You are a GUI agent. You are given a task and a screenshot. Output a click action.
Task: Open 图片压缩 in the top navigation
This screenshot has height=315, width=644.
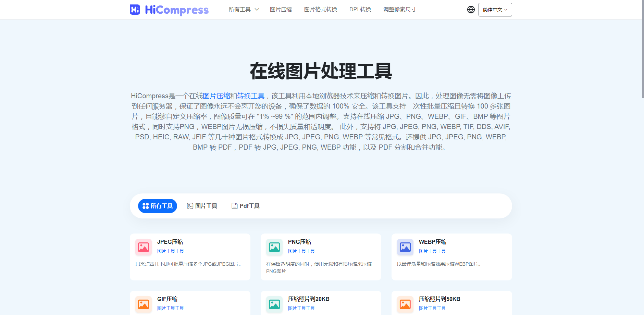click(x=281, y=10)
